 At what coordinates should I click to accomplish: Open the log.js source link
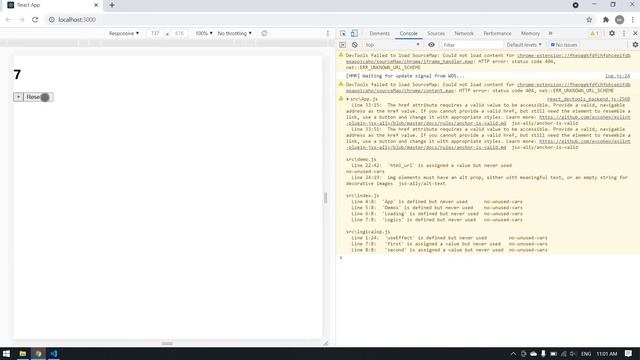[618, 76]
